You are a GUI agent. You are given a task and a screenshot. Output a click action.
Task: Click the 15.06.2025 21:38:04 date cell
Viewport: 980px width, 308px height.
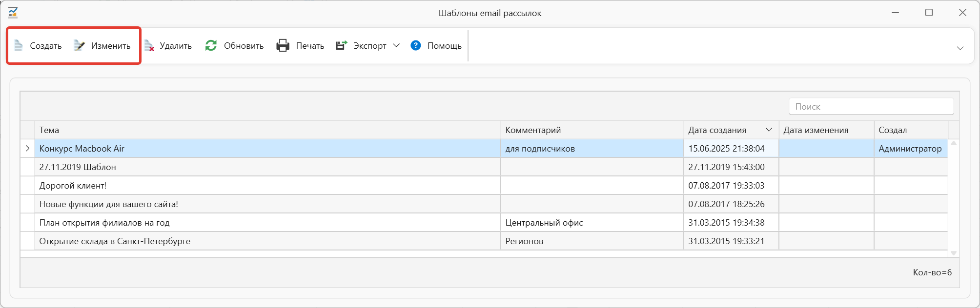pyautogui.click(x=731, y=149)
